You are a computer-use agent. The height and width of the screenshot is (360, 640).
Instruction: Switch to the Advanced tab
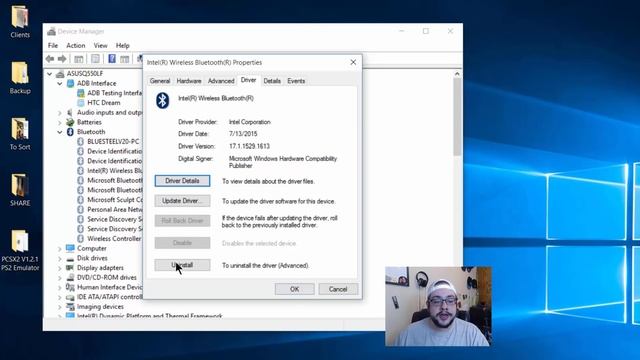(x=221, y=81)
